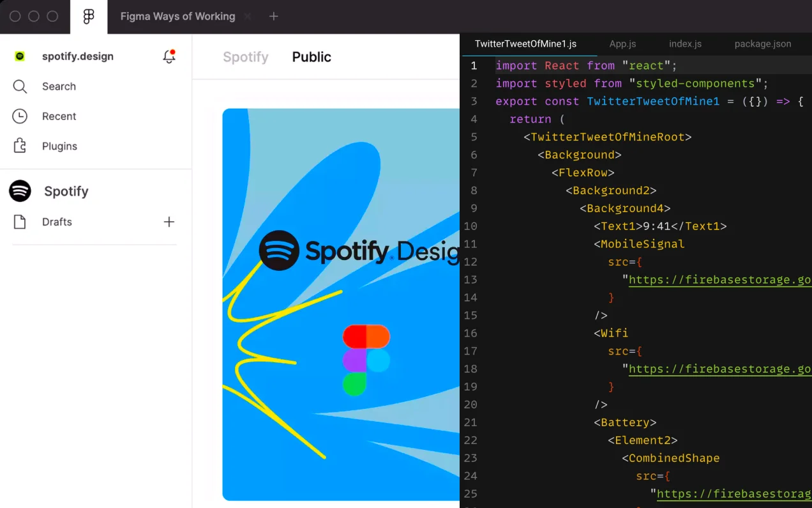
Task: Click the Figma logo on the thumbnail
Action: (x=366, y=360)
